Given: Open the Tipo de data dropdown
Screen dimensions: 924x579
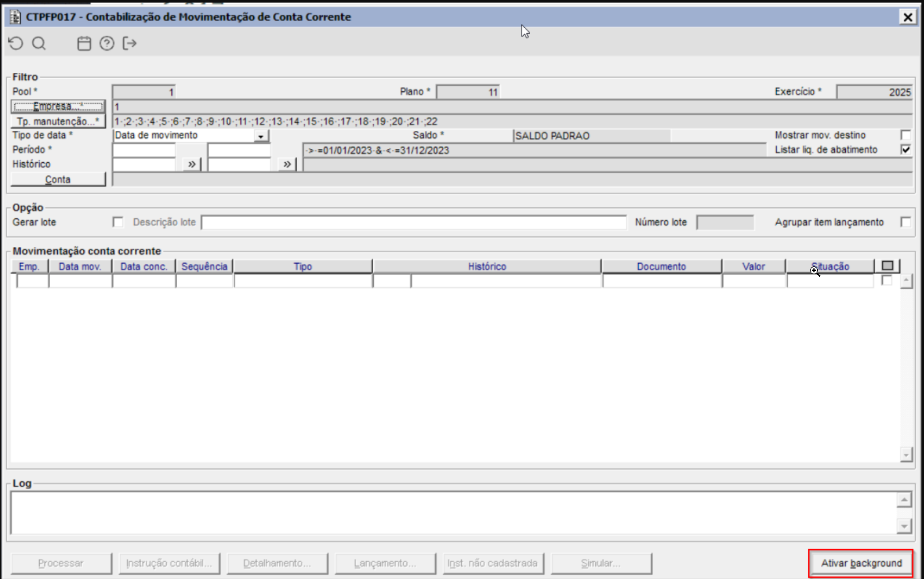Looking at the screenshot, I should pos(261,135).
